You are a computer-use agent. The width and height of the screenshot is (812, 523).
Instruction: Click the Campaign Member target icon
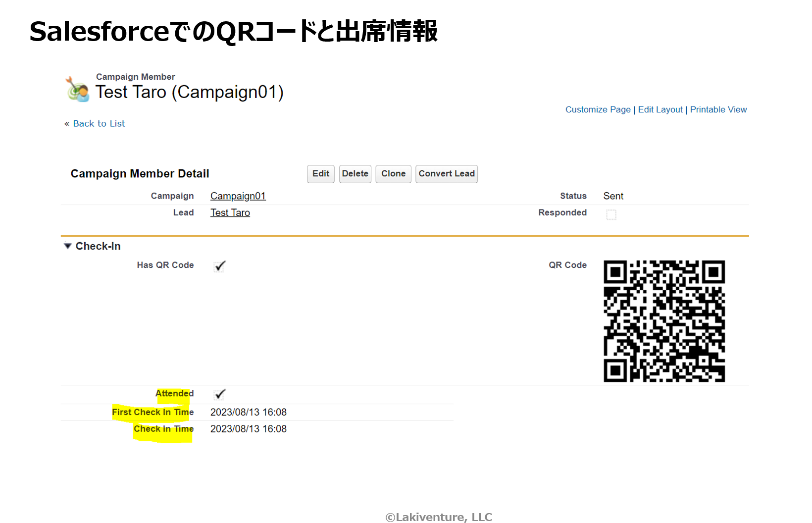(77, 90)
